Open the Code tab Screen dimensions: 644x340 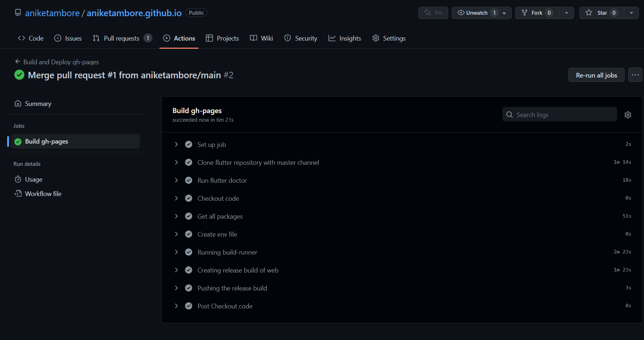click(31, 38)
